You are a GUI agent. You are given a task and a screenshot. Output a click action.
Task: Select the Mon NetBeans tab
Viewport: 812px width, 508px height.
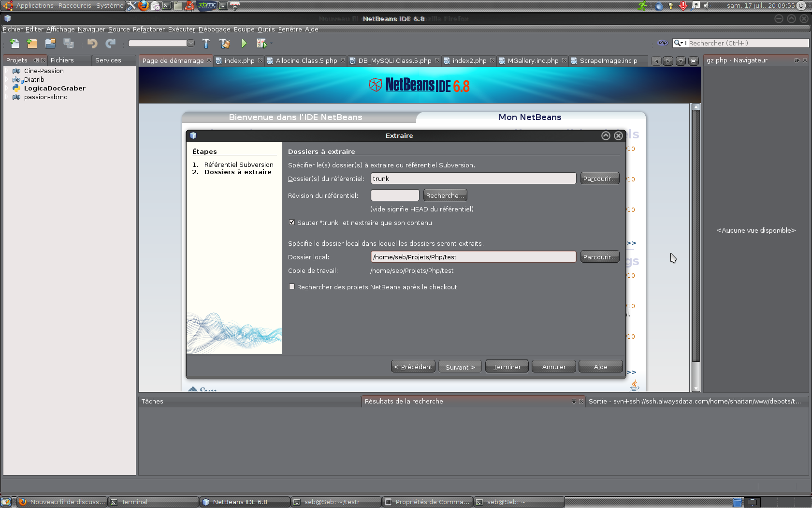(530, 117)
